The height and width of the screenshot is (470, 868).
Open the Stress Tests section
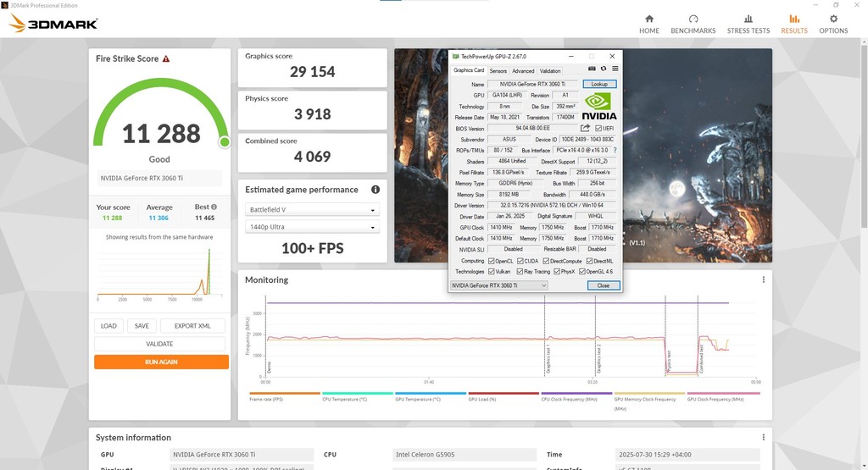[748, 25]
